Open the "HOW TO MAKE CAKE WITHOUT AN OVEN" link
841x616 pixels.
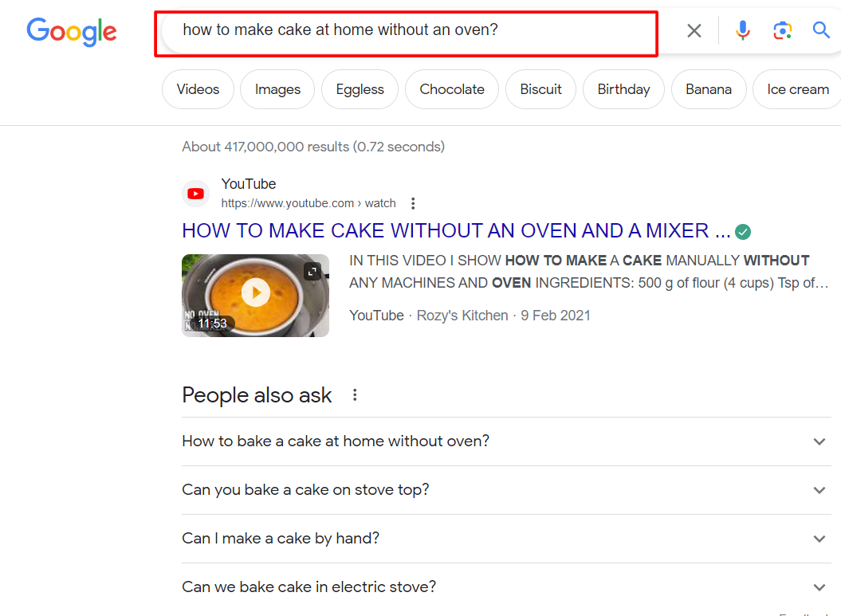click(456, 231)
